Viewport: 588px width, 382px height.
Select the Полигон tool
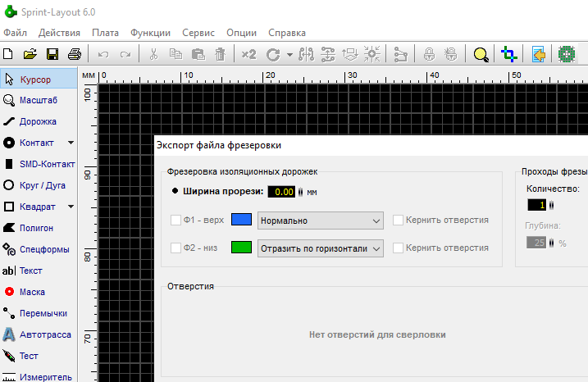(x=38, y=228)
